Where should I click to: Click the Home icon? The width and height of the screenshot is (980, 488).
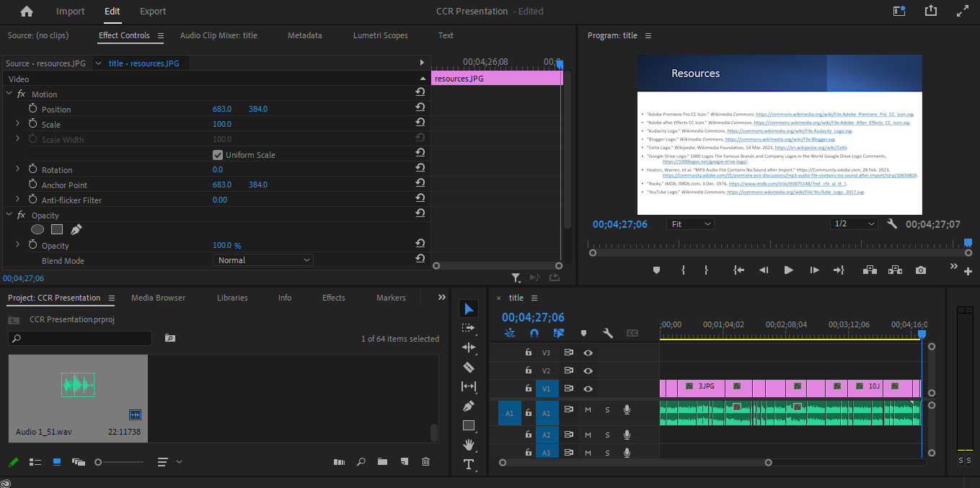27,11
